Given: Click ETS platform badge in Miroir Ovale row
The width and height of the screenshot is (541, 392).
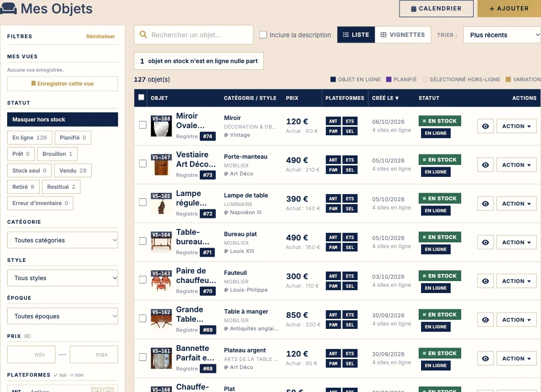Looking at the screenshot, I should click(x=350, y=121).
